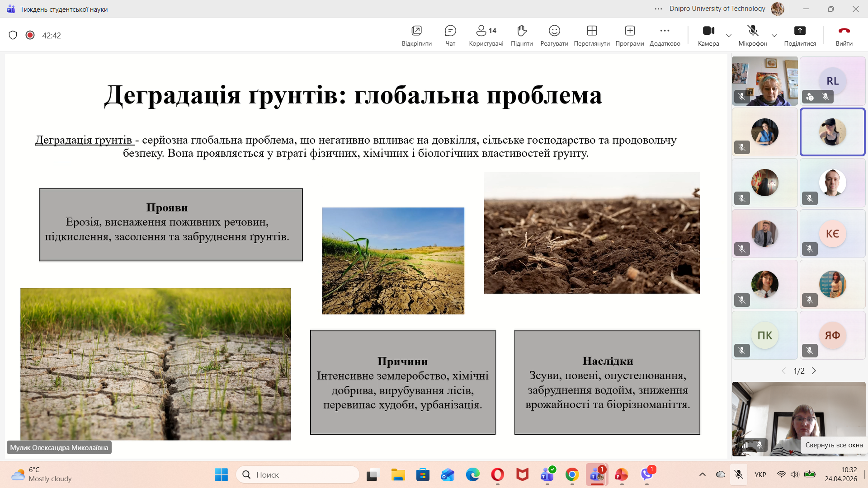The height and width of the screenshot is (488, 868).
Task: Click the Share screen icon
Action: click(x=800, y=35)
